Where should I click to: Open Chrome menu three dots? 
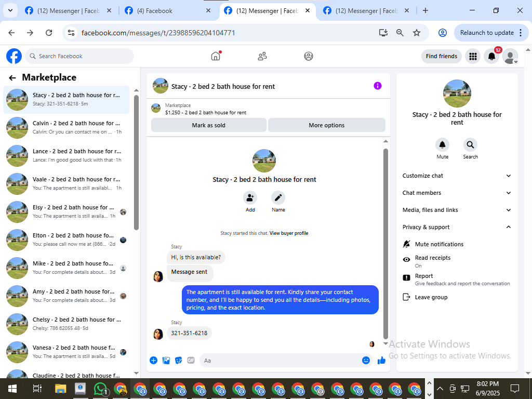click(521, 33)
